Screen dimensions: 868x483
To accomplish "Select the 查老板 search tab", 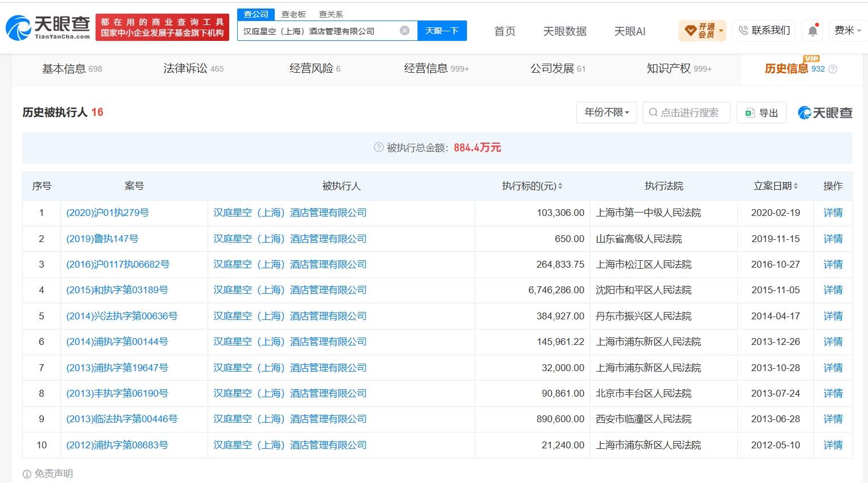I will click(294, 14).
